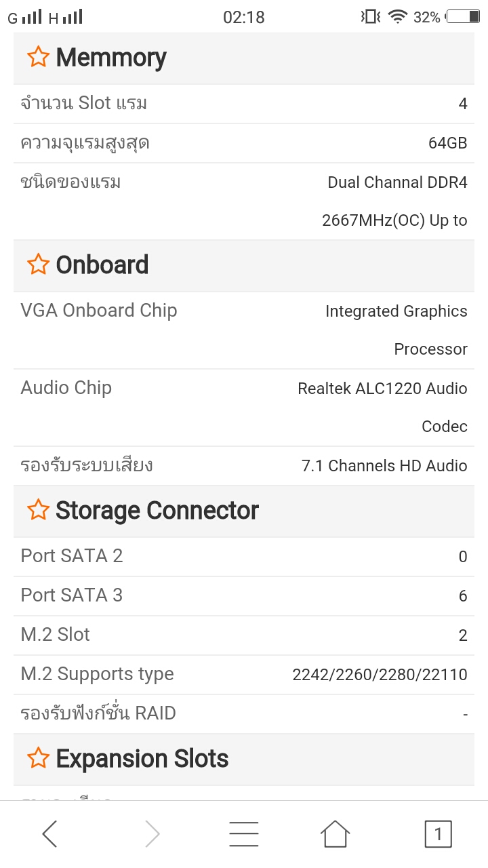
Task: Go to the browser home page
Action: click(x=335, y=833)
